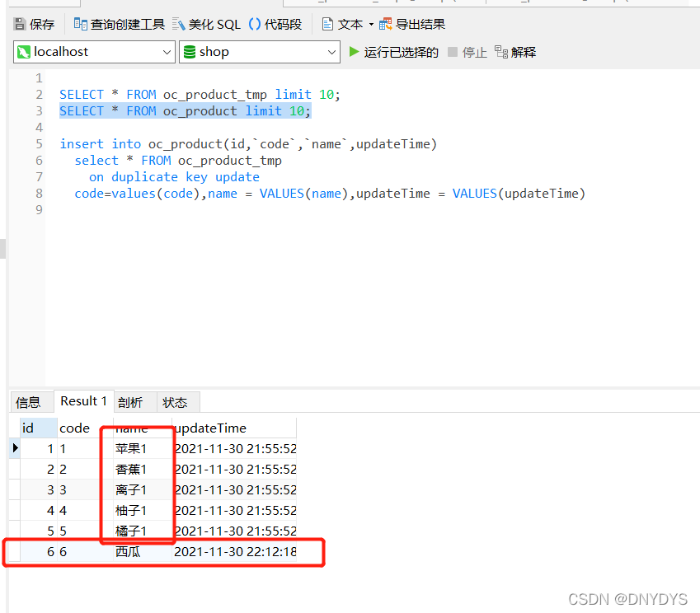The height and width of the screenshot is (613, 700).
Task: Open the Code Snippet (代码段) panel
Action: (275, 24)
